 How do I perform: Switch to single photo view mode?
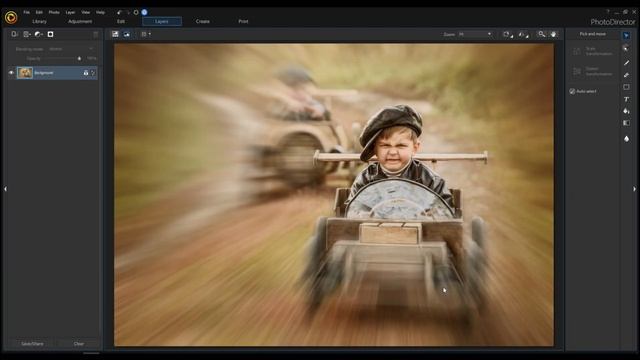pos(116,34)
